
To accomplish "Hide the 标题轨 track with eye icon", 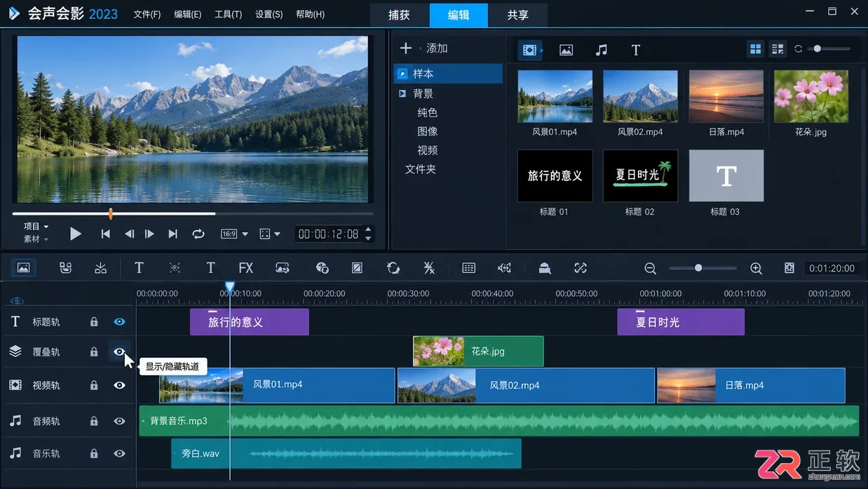I will (x=119, y=322).
